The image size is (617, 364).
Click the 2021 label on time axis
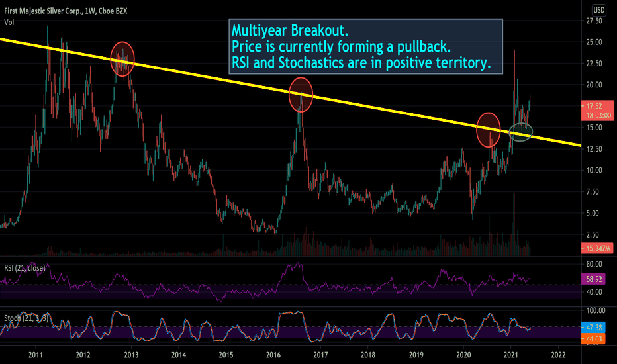point(510,355)
